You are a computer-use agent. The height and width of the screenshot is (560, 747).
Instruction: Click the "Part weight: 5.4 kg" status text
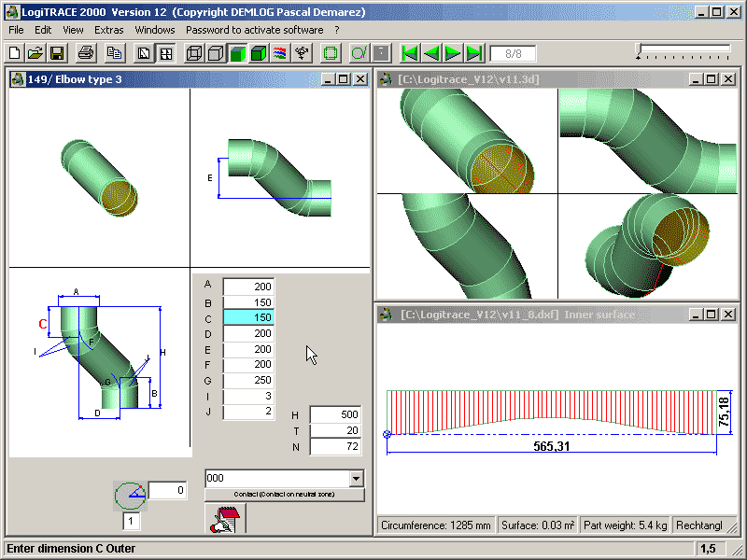[x=625, y=525]
